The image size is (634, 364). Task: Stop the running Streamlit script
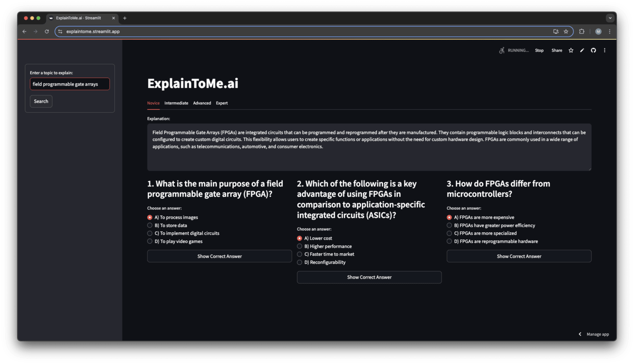(x=539, y=50)
